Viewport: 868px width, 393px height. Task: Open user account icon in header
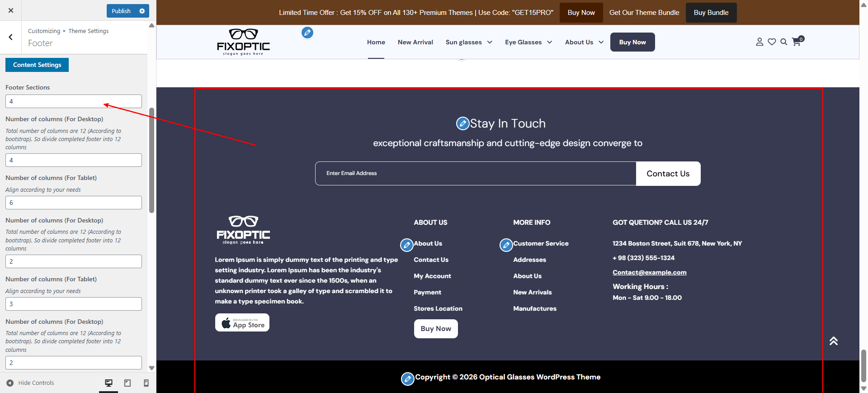pyautogui.click(x=759, y=42)
